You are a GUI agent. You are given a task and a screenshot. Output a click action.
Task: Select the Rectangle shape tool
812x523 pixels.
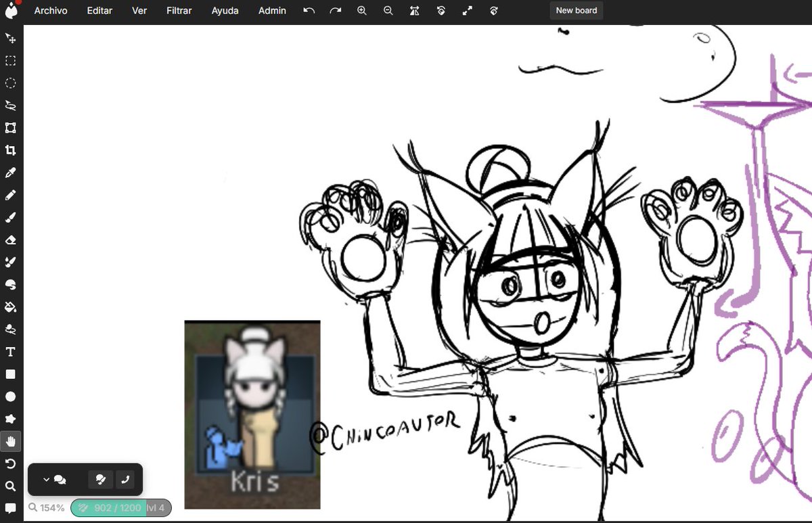(11, 374)
